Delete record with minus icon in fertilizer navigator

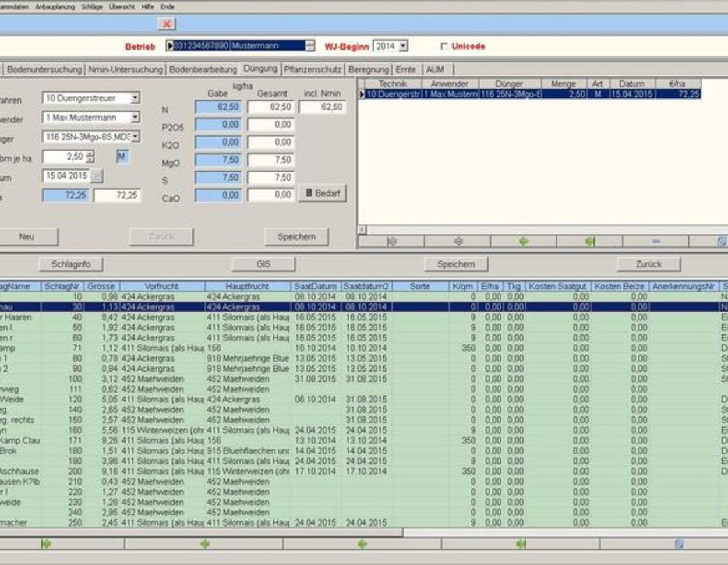(x=656, y=242)
